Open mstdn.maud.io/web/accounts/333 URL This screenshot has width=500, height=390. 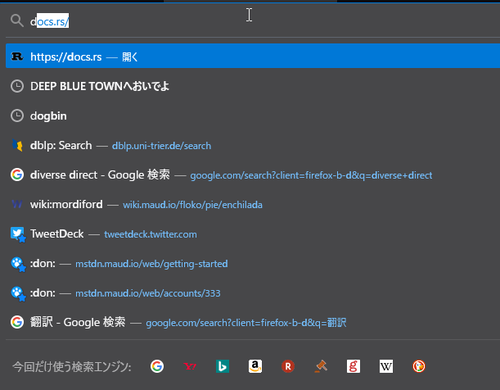coord(148,293)
